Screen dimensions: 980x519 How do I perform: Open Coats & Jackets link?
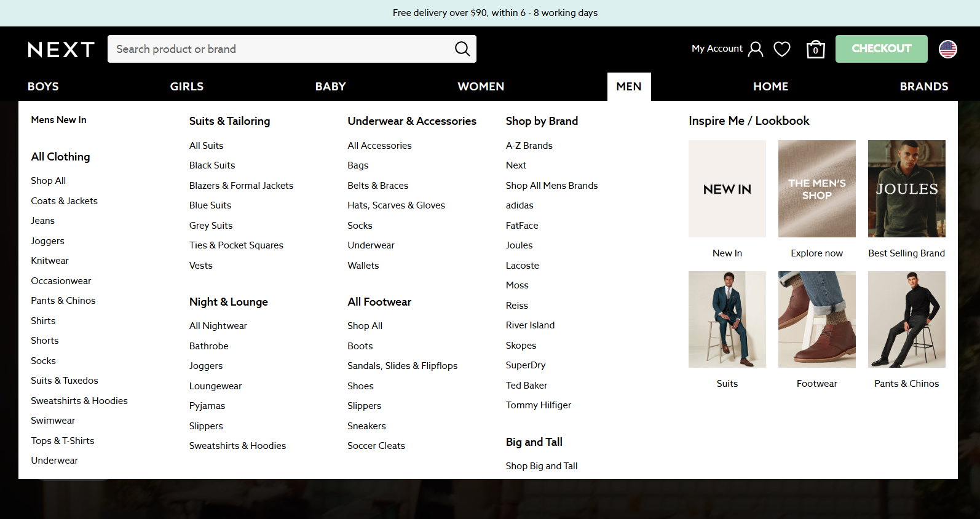[64, 201]
